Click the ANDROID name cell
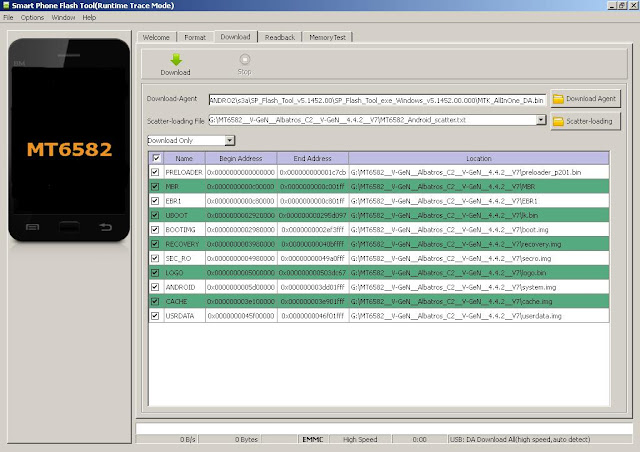The width and height of the screenshot is (640, 452). (184, 287)
